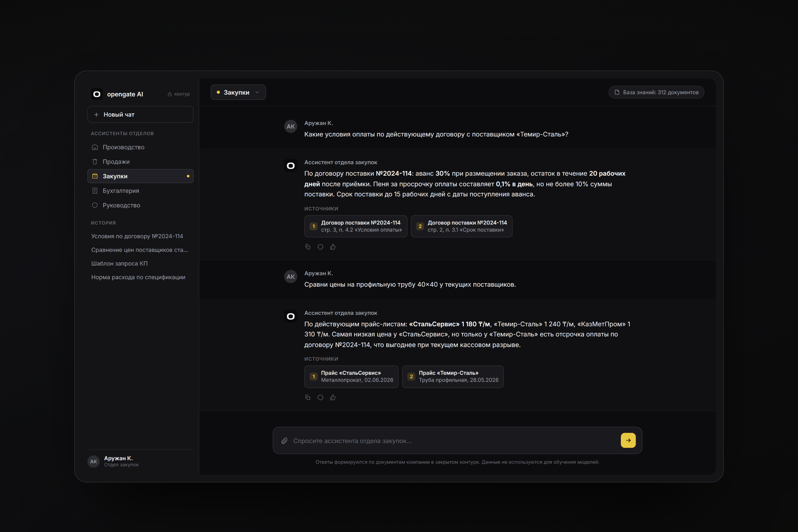Click the paperclip attach icon
This screenshot has width=798, height=532.
tap(284, 441)
